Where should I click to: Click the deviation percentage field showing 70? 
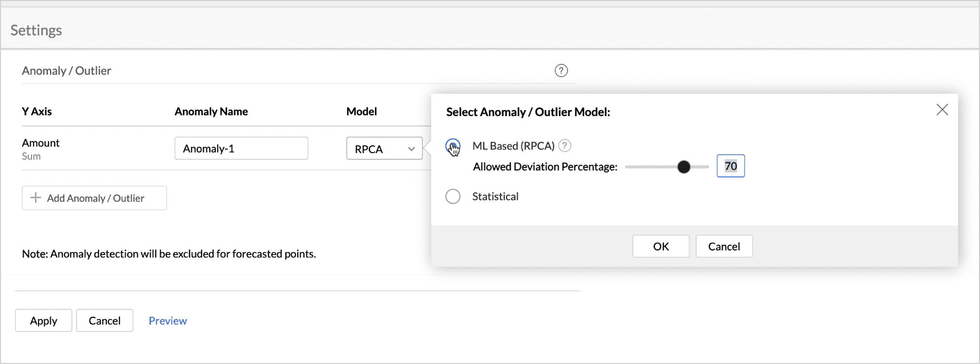pos(730,166)
